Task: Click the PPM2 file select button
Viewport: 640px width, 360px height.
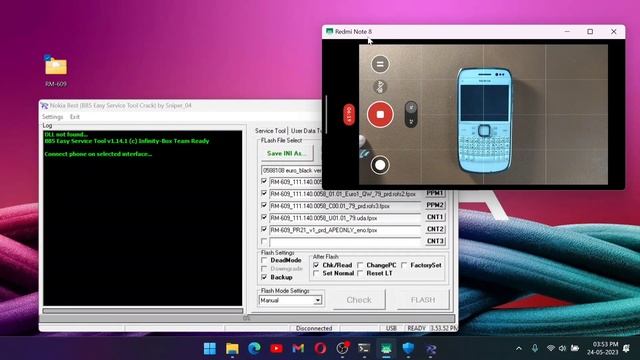Action: [x=435, y=205]
